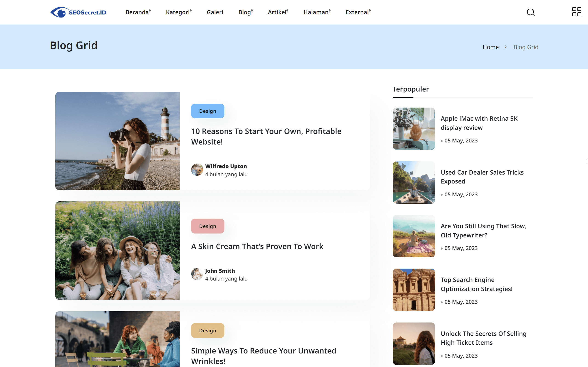588x367 pixels.
Task: Open the search icon in the header
Action: click(531, 12)
